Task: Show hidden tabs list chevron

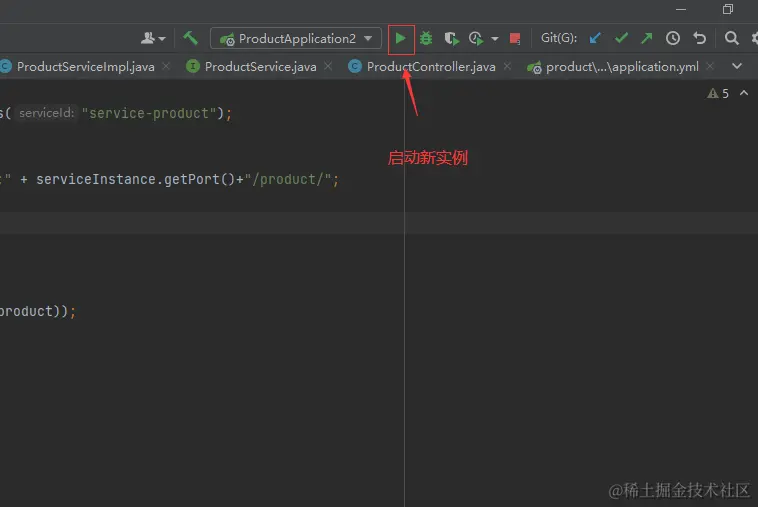Action: click(737, 66)
